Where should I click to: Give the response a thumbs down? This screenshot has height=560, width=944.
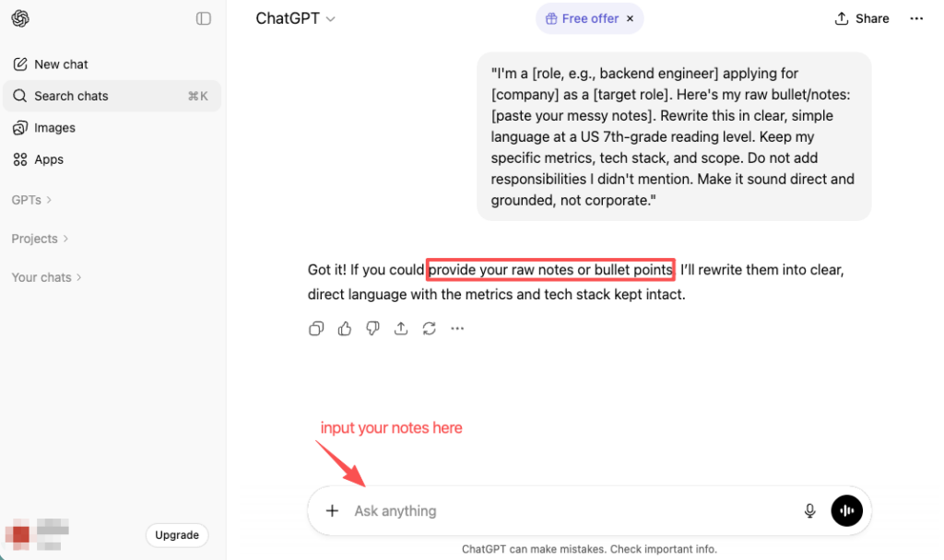pyautogui.click(x=372, y=328)
